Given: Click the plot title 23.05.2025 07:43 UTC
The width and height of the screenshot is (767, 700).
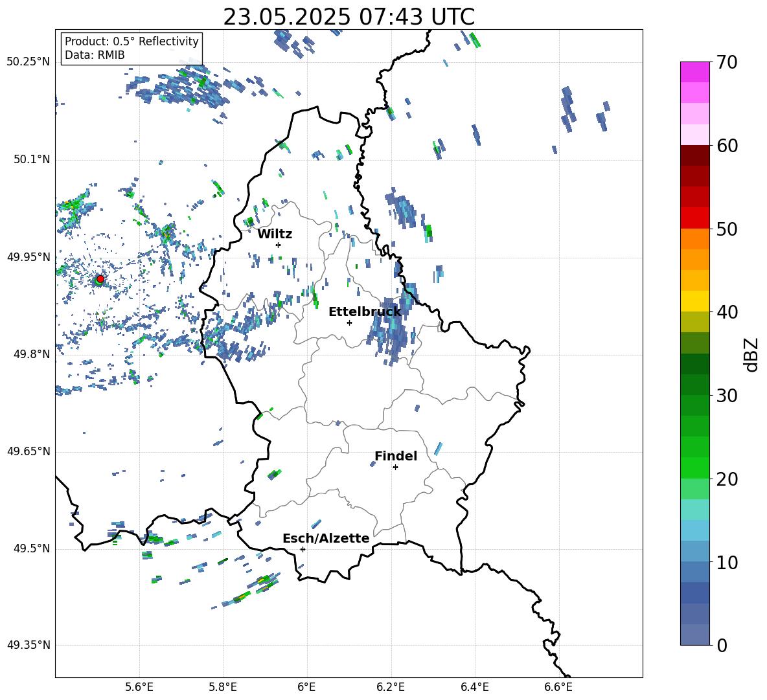Looking at the screenshot, I should [x=349, y=17].
